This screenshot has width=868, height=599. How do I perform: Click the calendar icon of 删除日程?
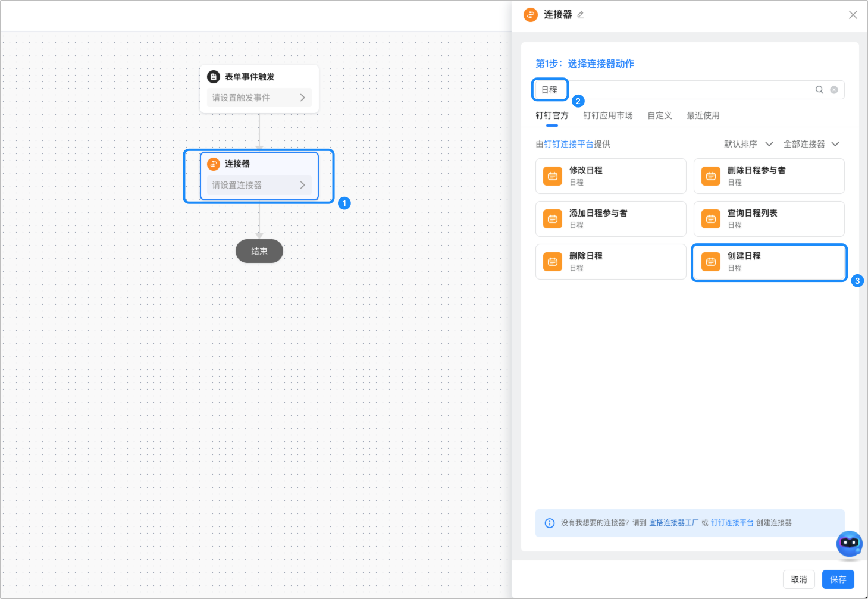553,262
